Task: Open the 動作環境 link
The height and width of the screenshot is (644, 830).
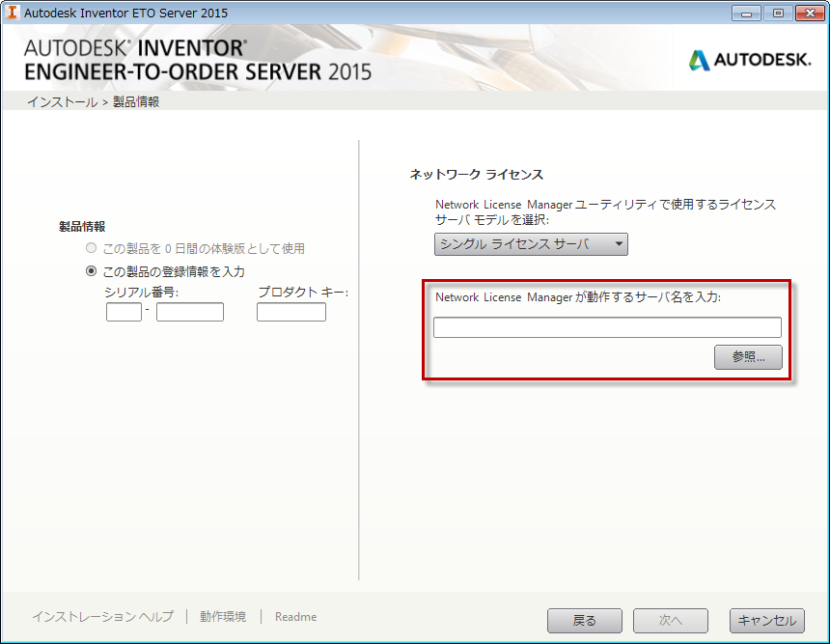Action: (223, 616)
